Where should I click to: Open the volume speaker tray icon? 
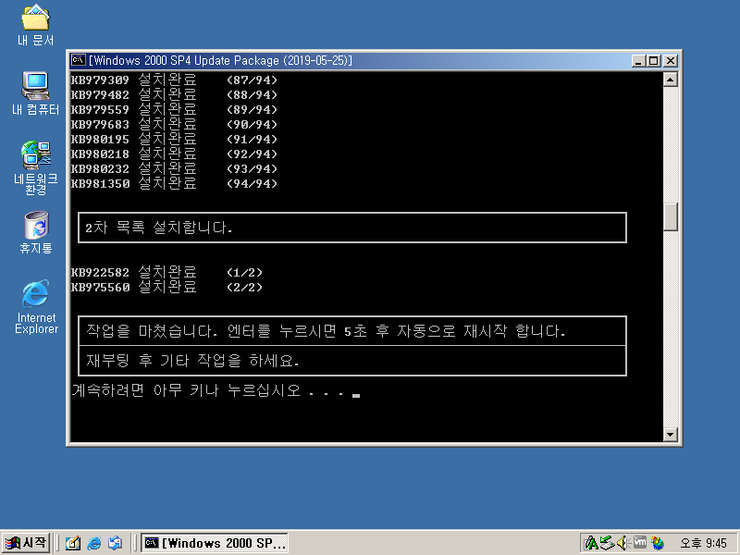623,543
